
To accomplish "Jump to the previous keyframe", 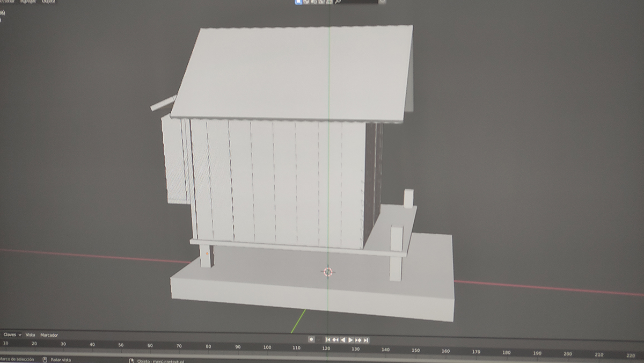I will pyautogui.click(x=335, y=339).
